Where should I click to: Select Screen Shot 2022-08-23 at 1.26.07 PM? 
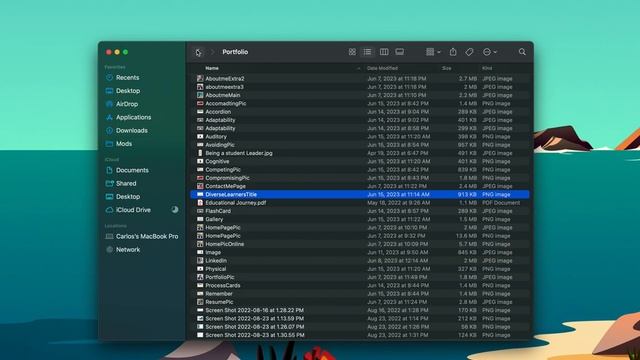(360, 327)
